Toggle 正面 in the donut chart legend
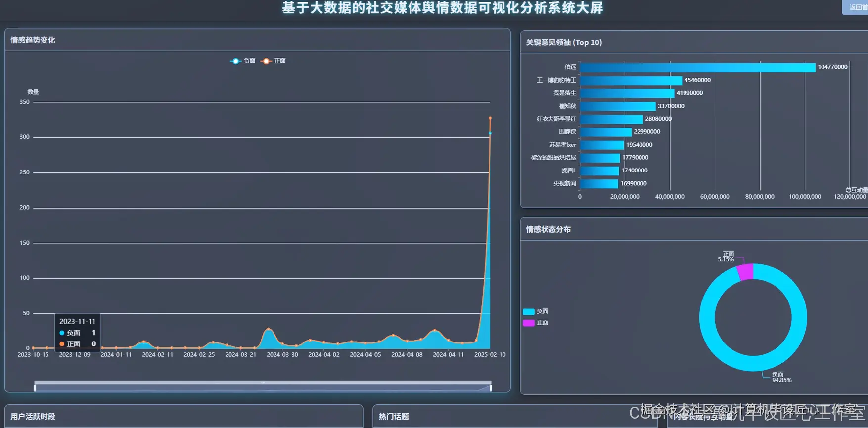868x428 pixels. pos(536,323)
